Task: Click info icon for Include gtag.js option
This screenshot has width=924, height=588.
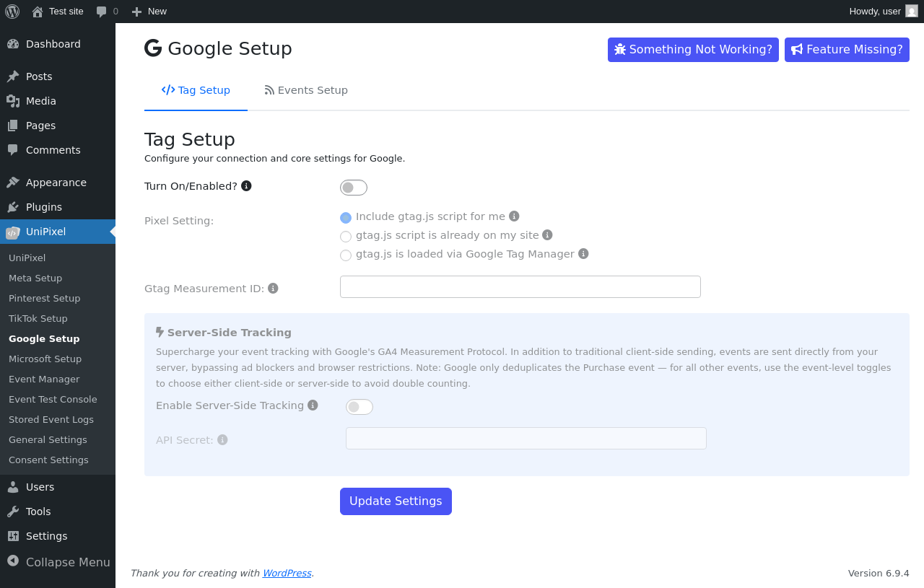Action: click(514, 216)
